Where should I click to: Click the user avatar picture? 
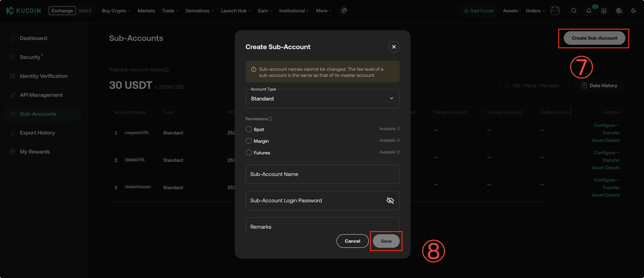click(555, 11)
